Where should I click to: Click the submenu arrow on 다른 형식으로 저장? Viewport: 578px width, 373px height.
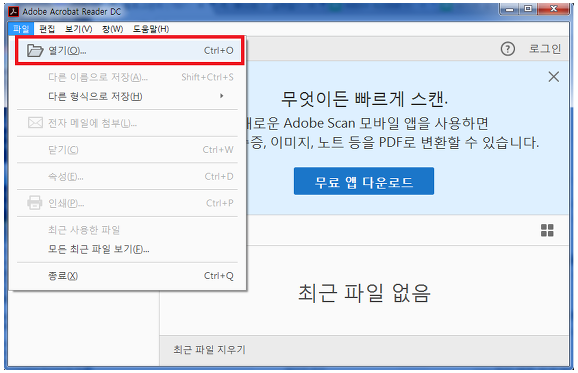222,96
